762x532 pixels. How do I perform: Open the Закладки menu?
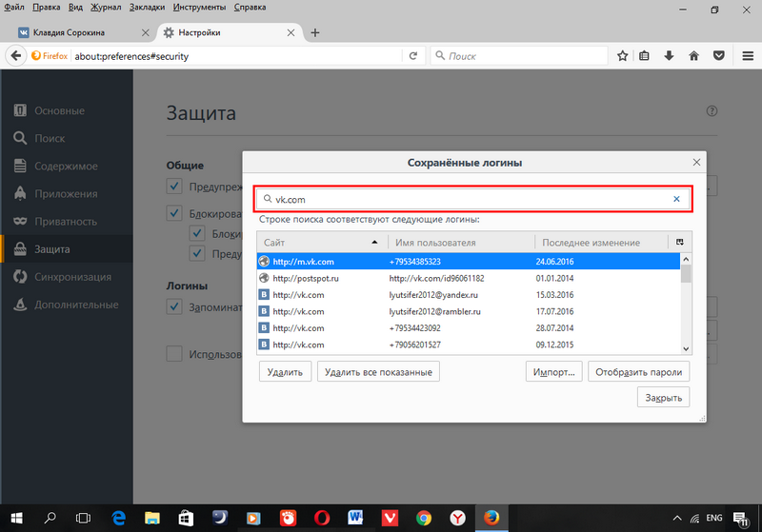coord(147,8)
